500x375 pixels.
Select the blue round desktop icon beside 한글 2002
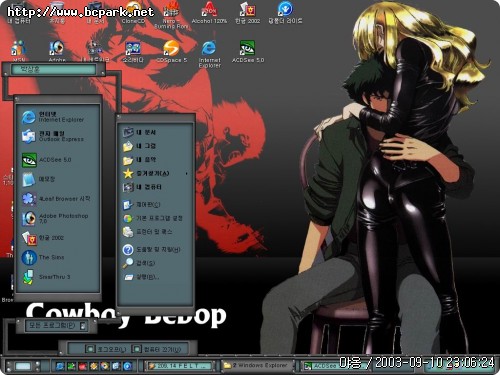click(x=285, y=13)
